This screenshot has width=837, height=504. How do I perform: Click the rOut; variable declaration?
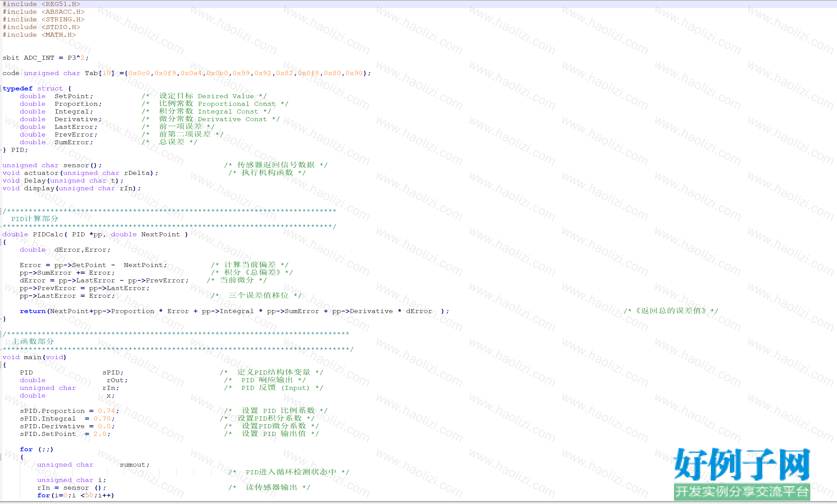[x=117, y=381]
